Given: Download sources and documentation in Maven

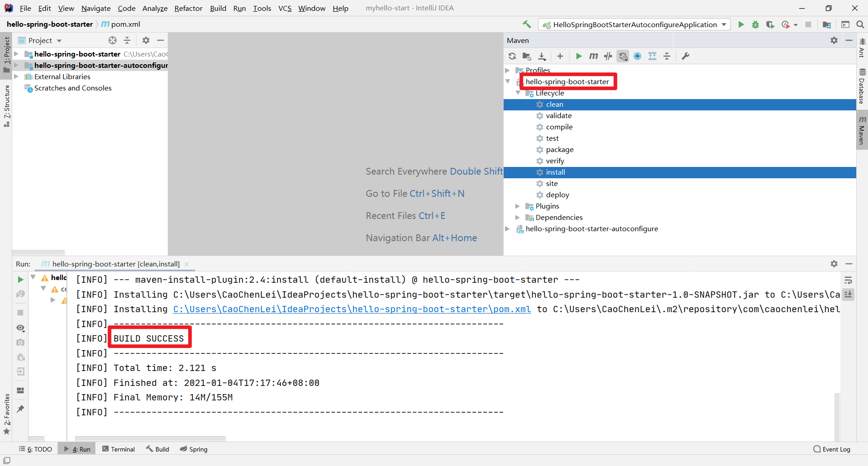Looking at the screenshot, I should pyautogui.click(x=542, y=56).
